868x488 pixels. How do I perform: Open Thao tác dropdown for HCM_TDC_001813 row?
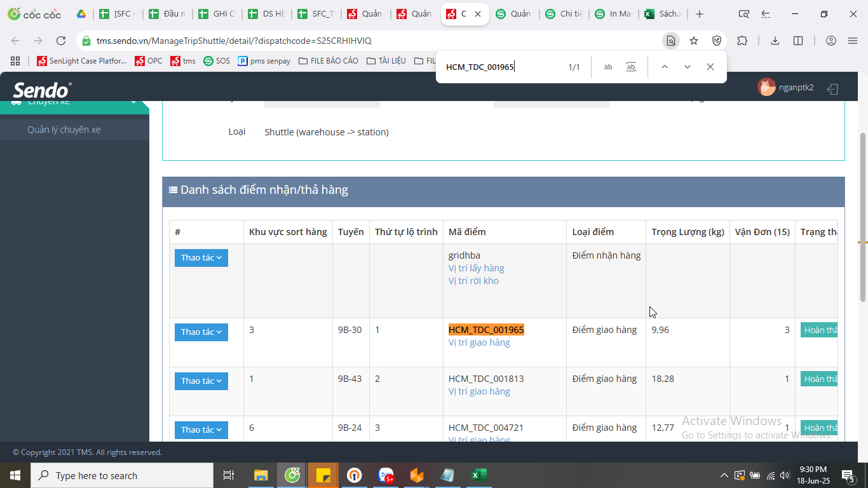click(x=201, y=381)
